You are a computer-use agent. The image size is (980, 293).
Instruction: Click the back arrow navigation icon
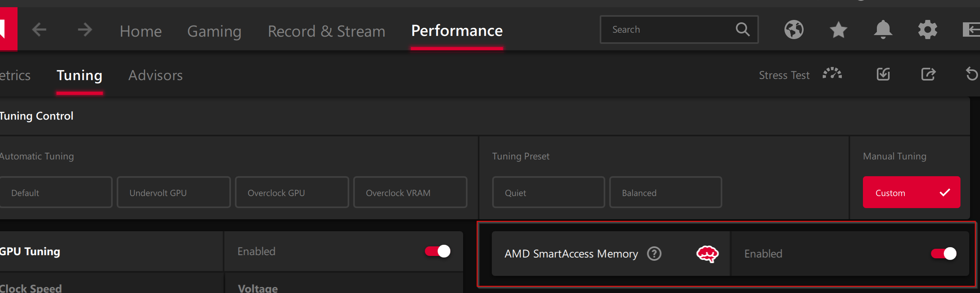click(x=39, y=29)
